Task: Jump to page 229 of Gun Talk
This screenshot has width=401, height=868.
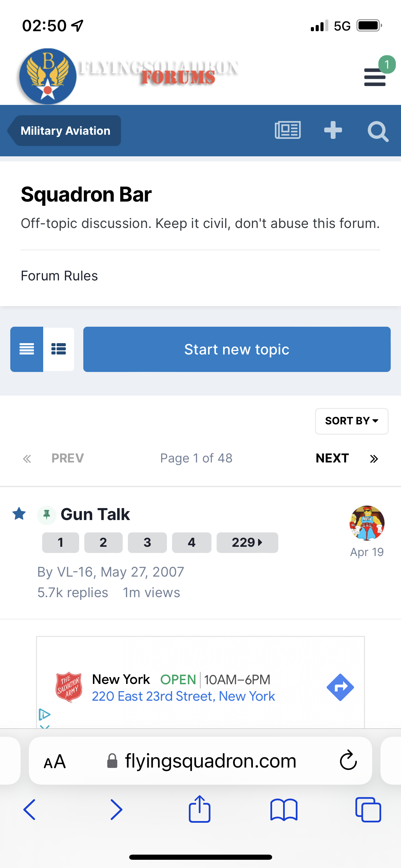Action: (247, 542)
